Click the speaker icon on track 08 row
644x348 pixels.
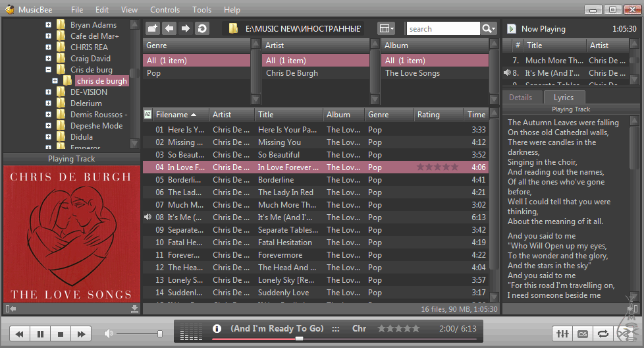pos(148,217)
